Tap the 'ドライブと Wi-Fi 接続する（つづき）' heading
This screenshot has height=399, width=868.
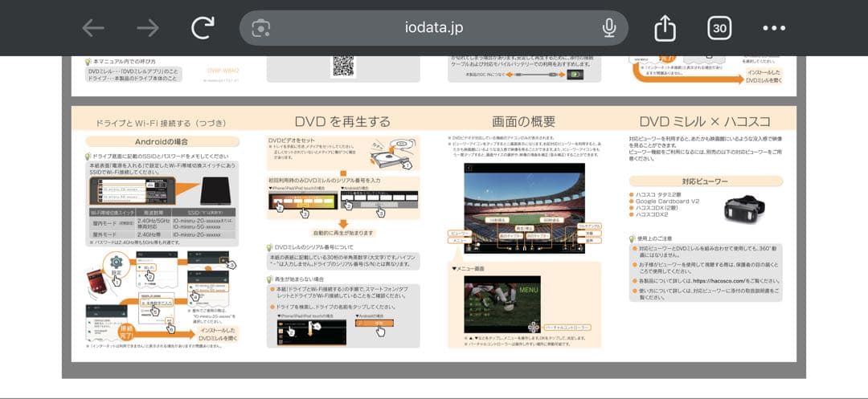pyautogui.click(x=161, y=123)
